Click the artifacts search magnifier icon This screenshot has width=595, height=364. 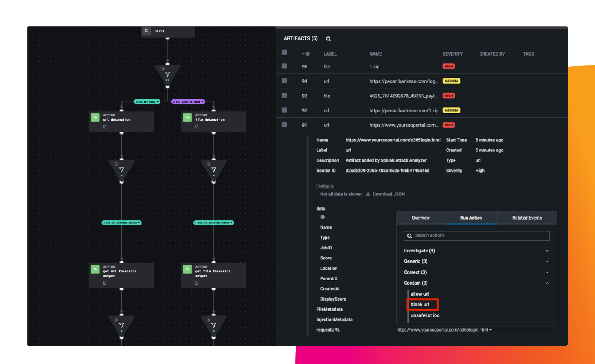point(328,39)
